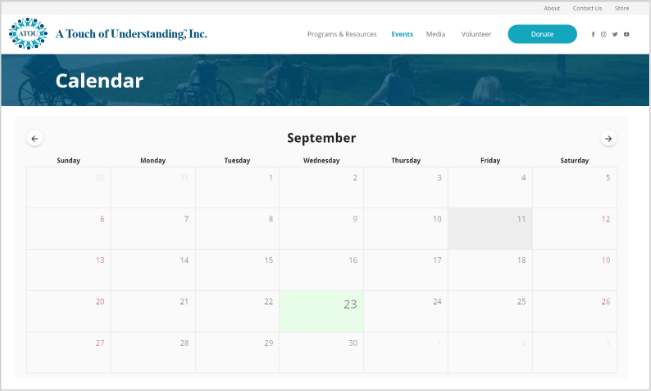The image size is (651, 391).
Task: Follow the Store link
Action: pyautogui.click(x=622, y=8)
